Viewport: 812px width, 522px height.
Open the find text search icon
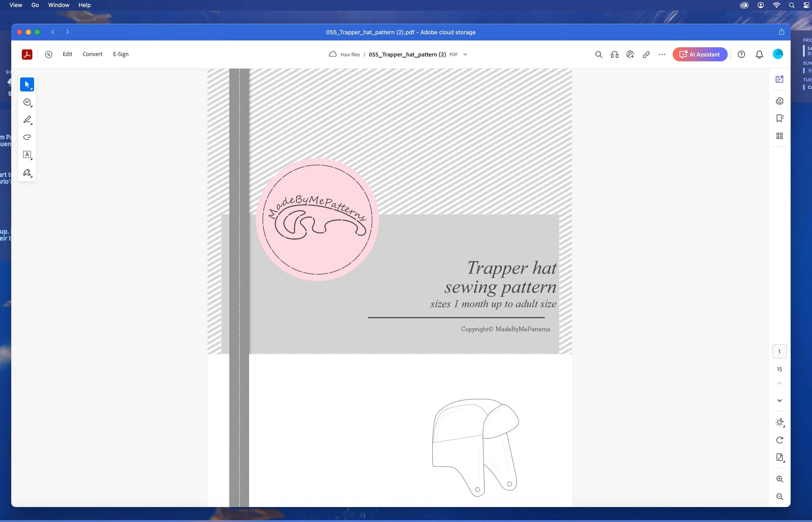click(x=598, y=55)
